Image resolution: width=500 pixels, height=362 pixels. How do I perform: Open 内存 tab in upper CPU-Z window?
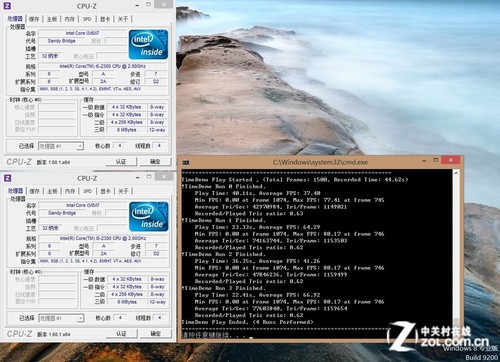click(69, 19)
